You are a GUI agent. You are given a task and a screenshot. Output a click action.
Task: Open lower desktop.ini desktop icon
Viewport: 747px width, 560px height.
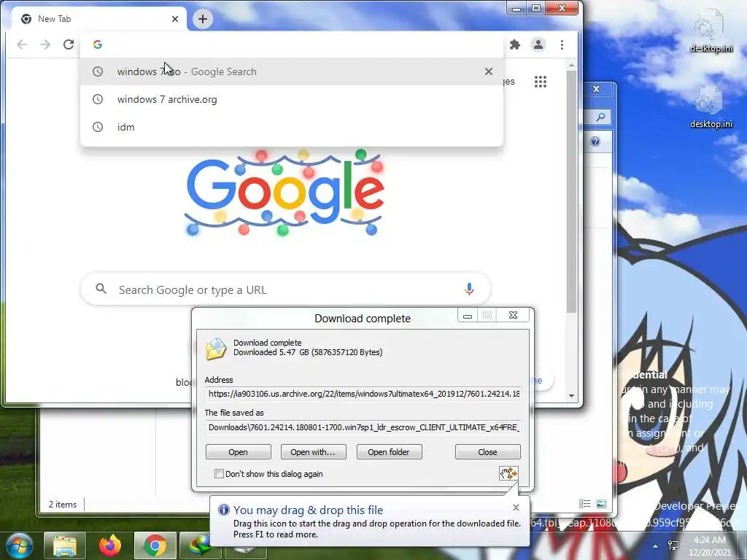point(711,106)
